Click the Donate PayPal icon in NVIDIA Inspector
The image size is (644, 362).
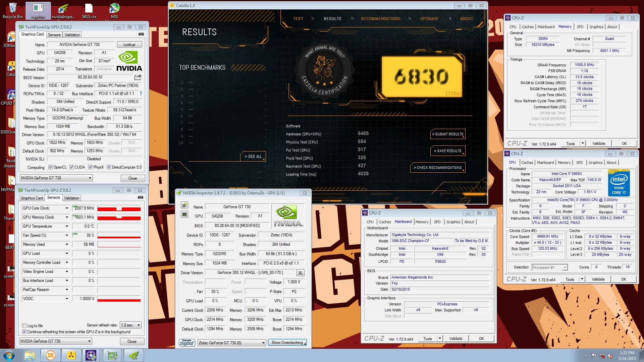pyautogui.click(x=187, y=343)
